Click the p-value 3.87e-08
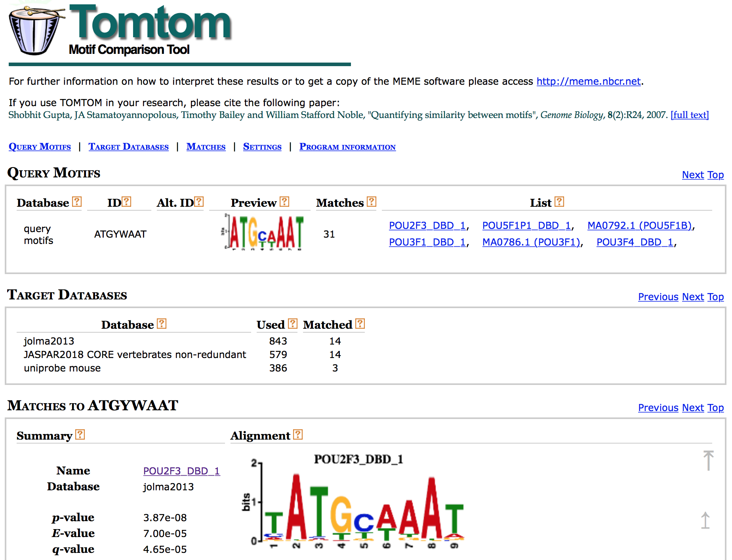 pos(165,518)
